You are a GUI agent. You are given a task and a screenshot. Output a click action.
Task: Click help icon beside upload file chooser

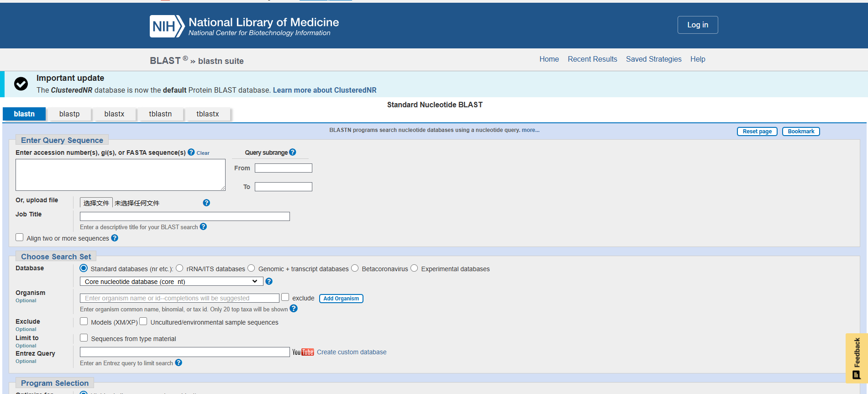click(x=206, y=203)
